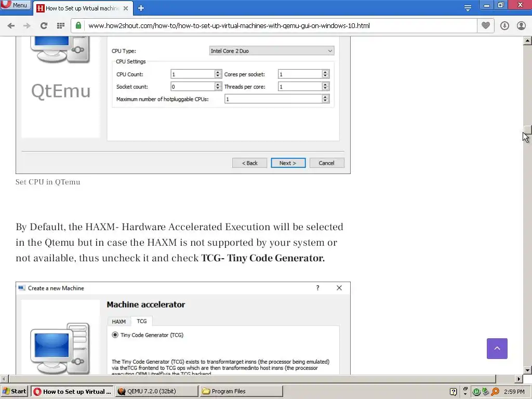Screen dimensions: 532x399
Task: Click Next > in the QtEmu screenshot
Action: 288,163
